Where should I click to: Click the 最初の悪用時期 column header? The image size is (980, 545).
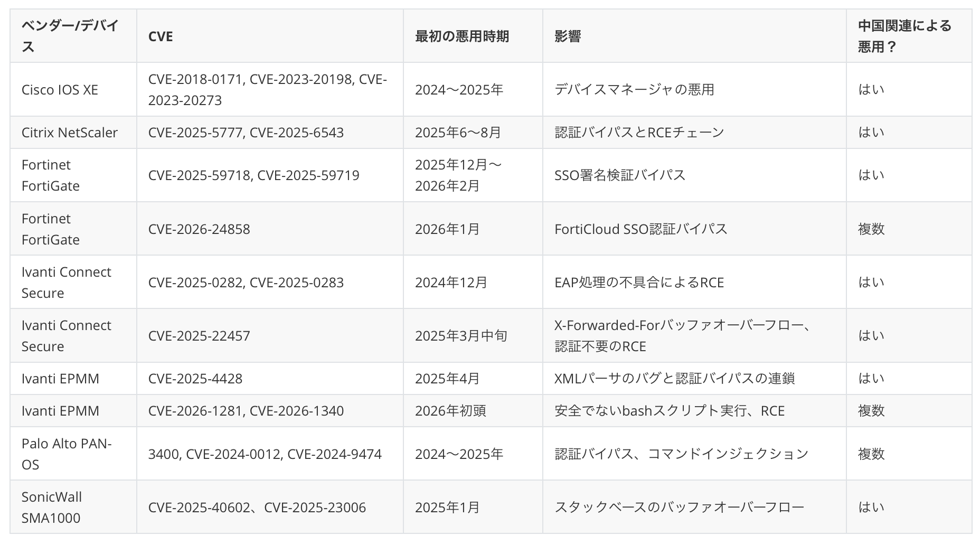tap(461, 36)
